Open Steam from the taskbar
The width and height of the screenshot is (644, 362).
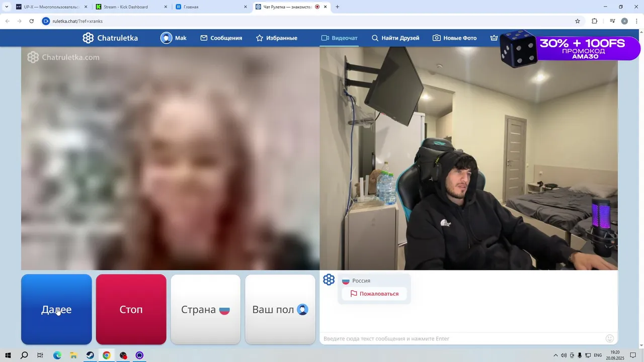(90, 355)
